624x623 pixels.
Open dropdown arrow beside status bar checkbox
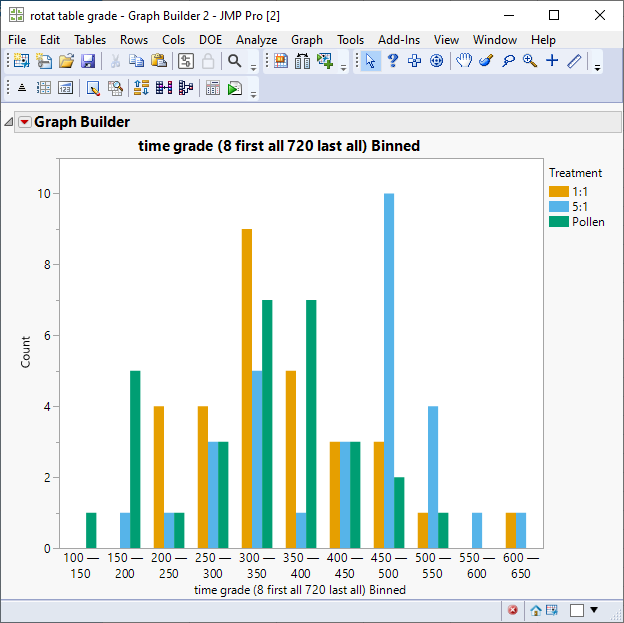[x=594, y=609]
